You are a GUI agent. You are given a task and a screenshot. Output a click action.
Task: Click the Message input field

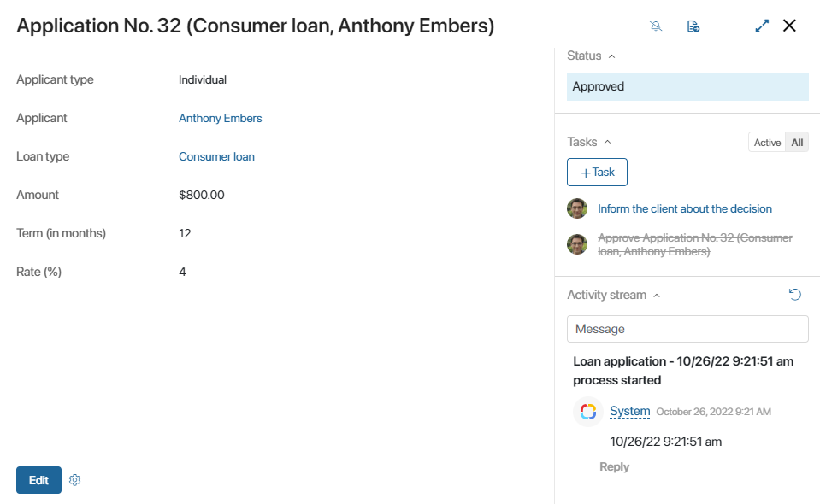point(687,329)
